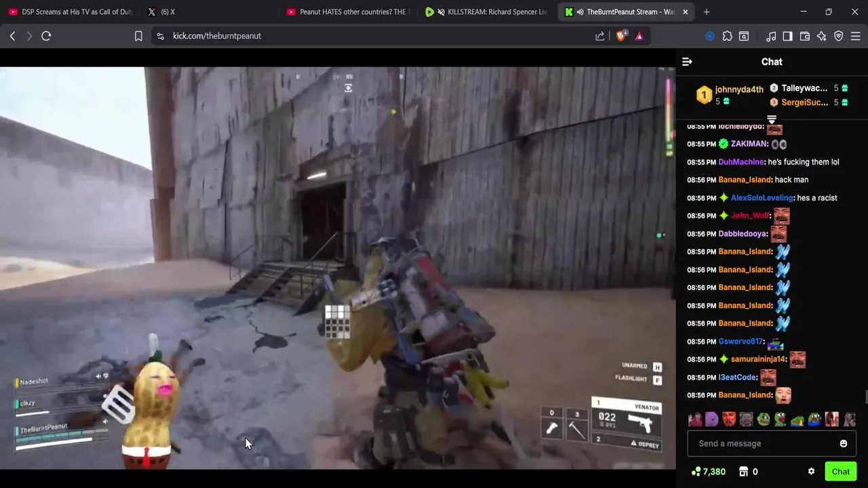Screen dimensions: 868x488
Task: Close the TheBurntPeanut Stream tab
Action: tap(685, 12)
